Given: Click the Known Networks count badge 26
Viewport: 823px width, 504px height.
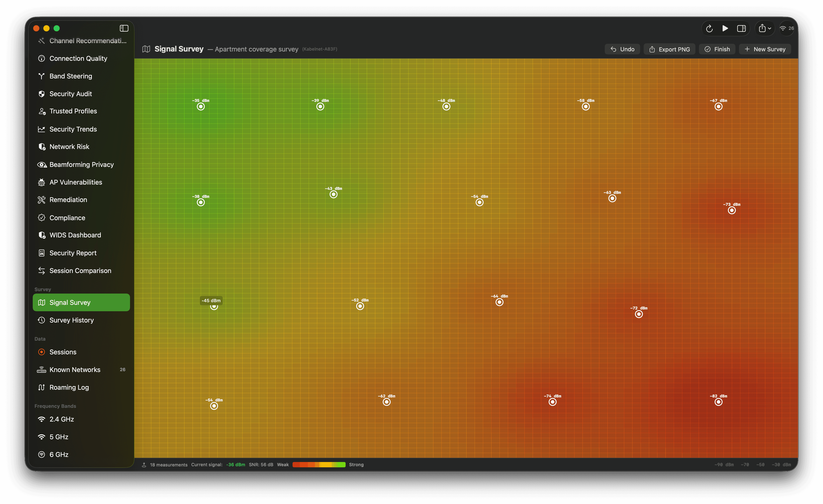Looking at the screenshot, I should (122, 370).
